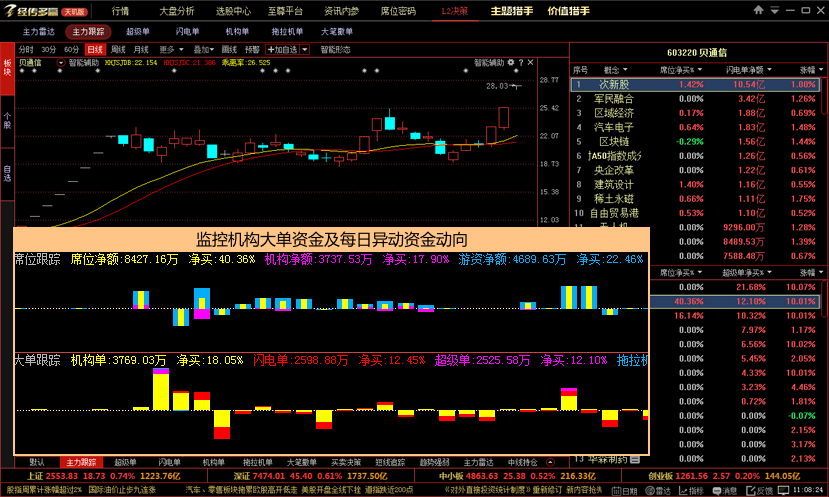This screenshot has width=829, height=497.
Task: Click the 预警 alert button
Action: [252, 50]
